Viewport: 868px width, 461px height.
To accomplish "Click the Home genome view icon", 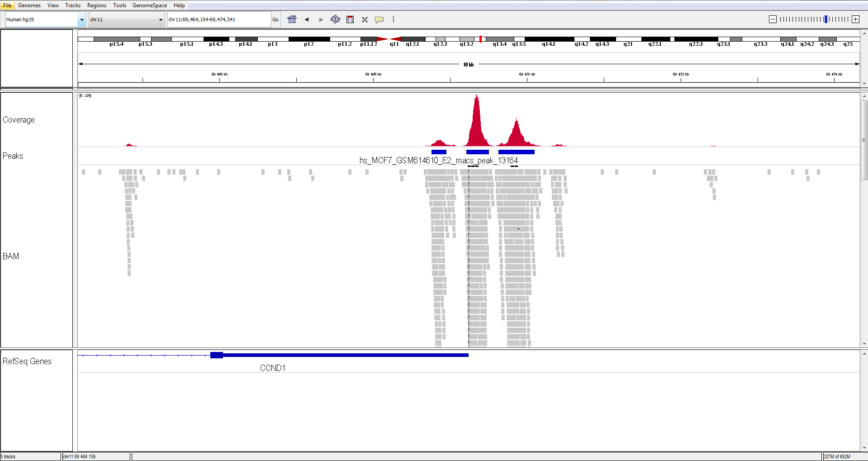I will tap(292, 19).
